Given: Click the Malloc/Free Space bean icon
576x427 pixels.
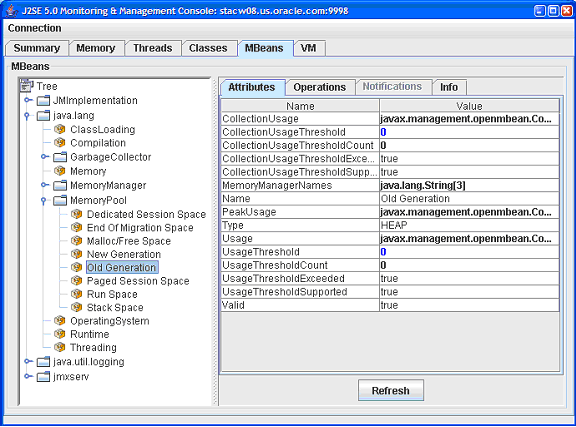Looking at the screenshot, I should 76,241.
